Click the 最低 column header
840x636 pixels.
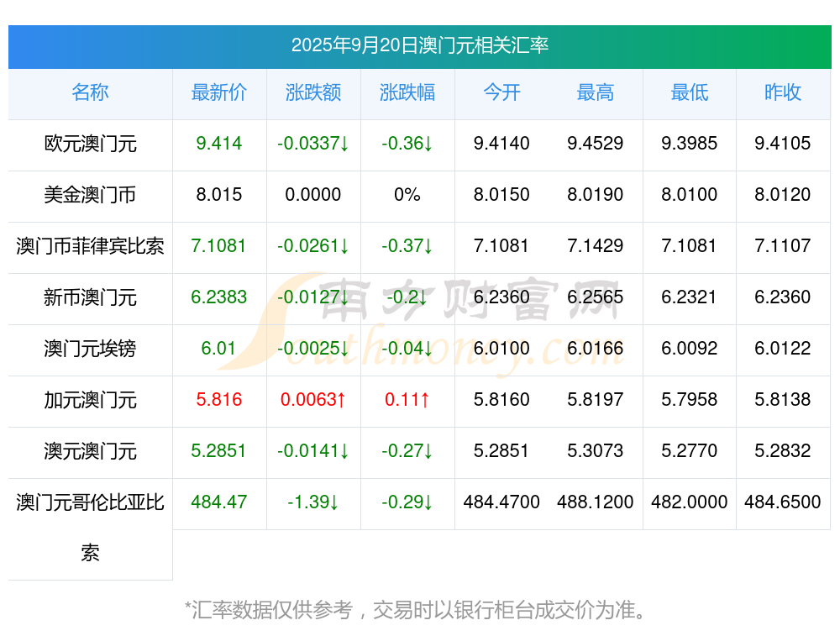690,92
